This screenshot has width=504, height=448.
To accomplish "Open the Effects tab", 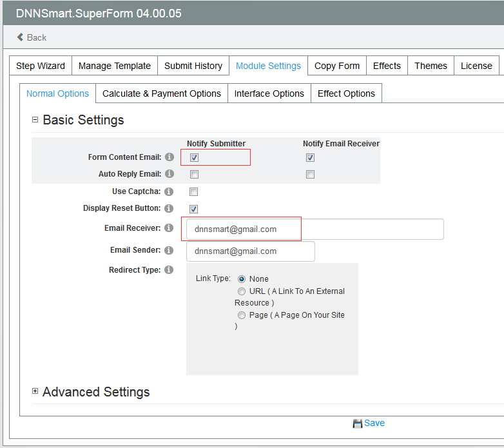I will click(387, 66).
